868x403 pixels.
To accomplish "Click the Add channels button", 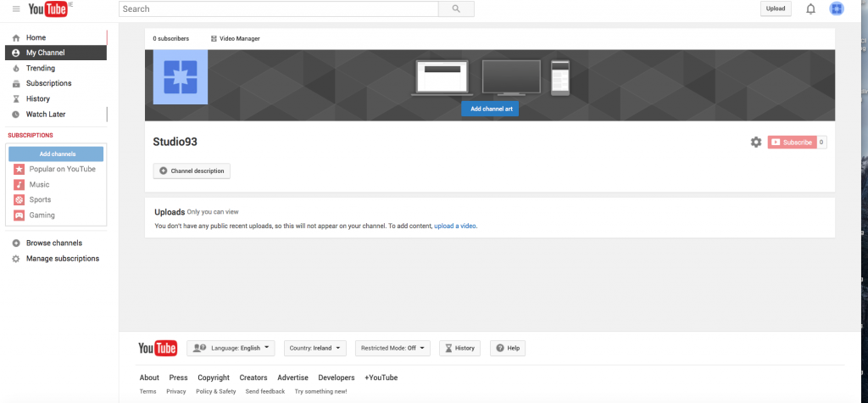I will click(x=56, y=154).
